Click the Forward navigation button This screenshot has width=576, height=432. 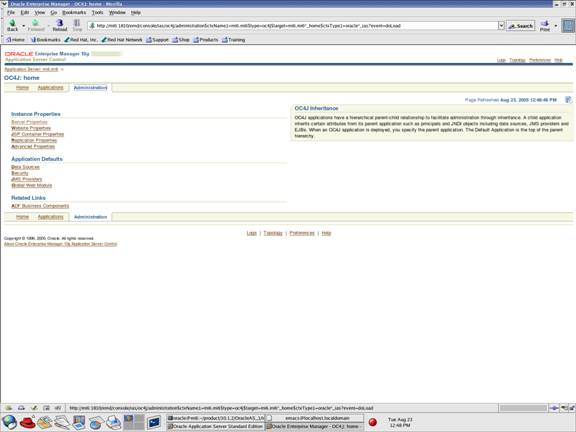coord(36,25)
